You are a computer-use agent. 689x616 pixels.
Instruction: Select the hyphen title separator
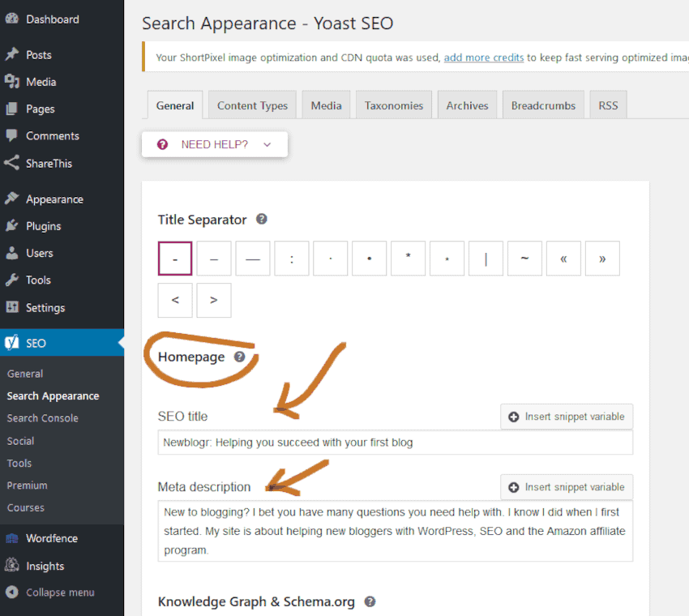click(175, 259)
